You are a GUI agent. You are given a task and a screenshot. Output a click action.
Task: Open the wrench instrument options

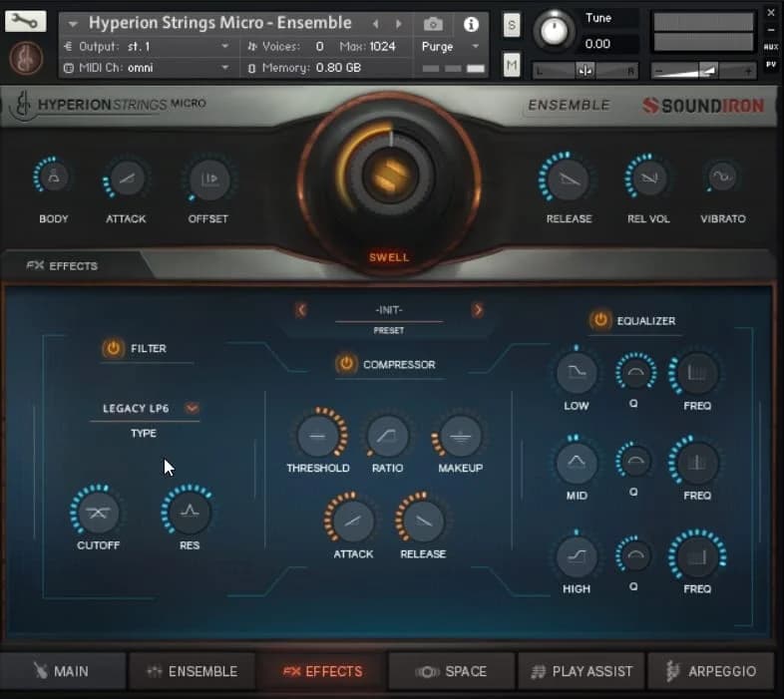coord(26,22)
